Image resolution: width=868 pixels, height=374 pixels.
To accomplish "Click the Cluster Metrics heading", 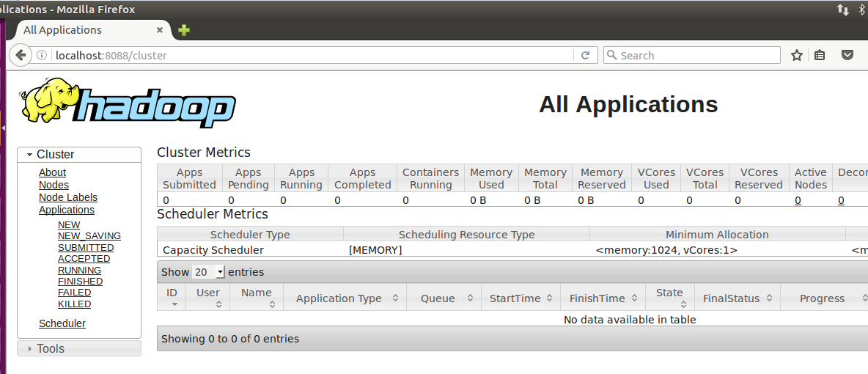I will point(204,153).
